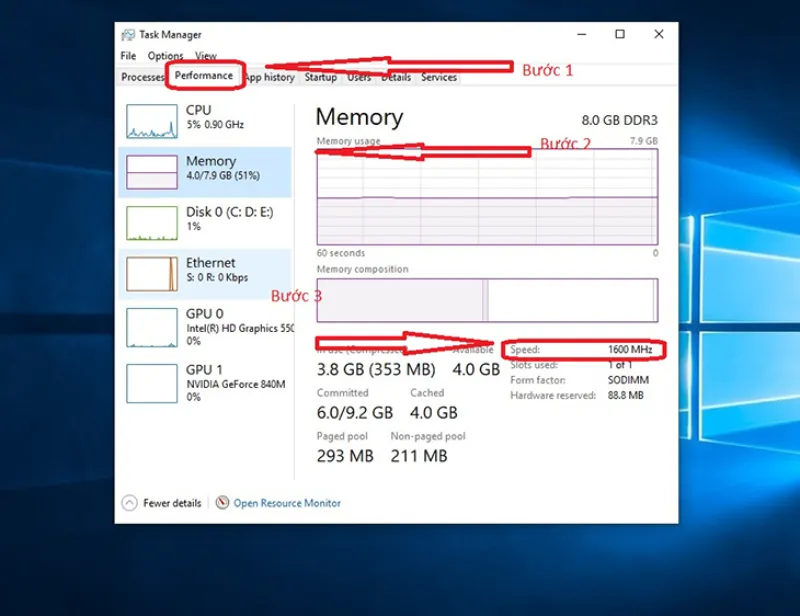Viewport: 800px width, 616px height.
Task: Click the Paged pool label
Action: coord(342,436)
